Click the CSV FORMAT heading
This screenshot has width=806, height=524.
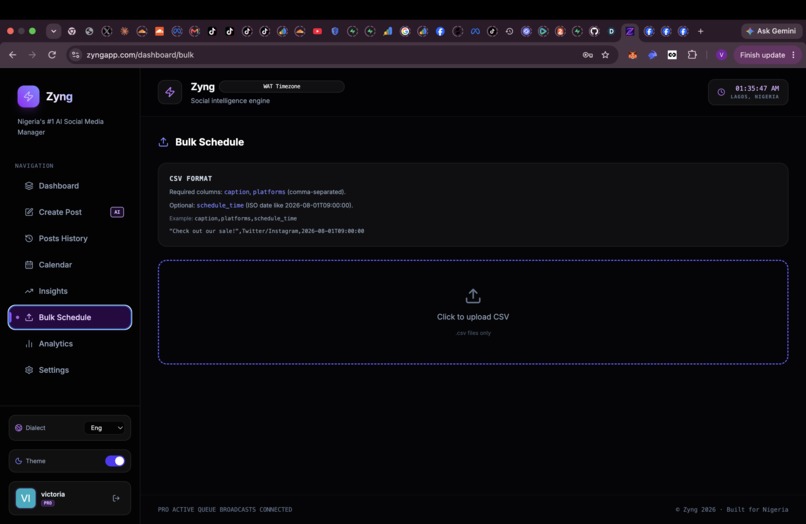191,178
